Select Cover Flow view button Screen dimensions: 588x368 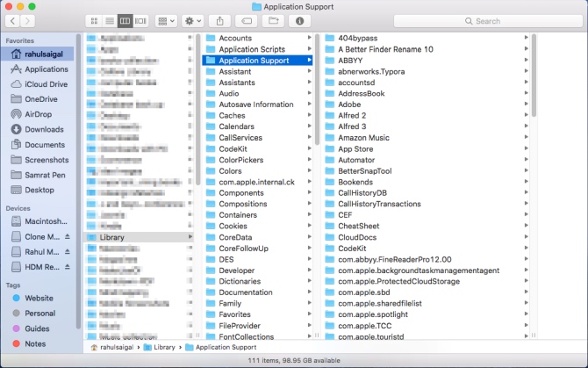[x=140, y=20]
